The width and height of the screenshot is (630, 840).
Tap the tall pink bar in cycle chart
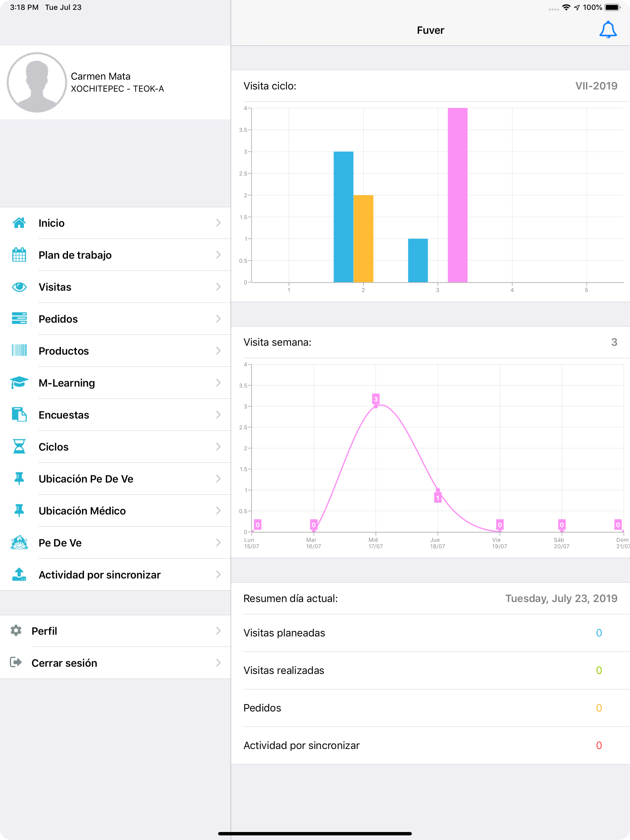point(457,195)
